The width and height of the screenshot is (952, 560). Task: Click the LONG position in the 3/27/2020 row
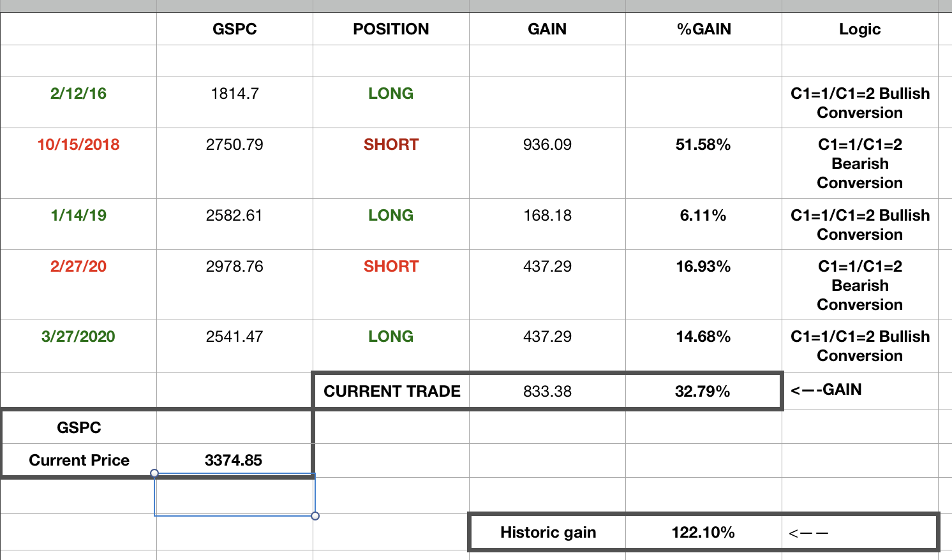click(x=391, y=337)
